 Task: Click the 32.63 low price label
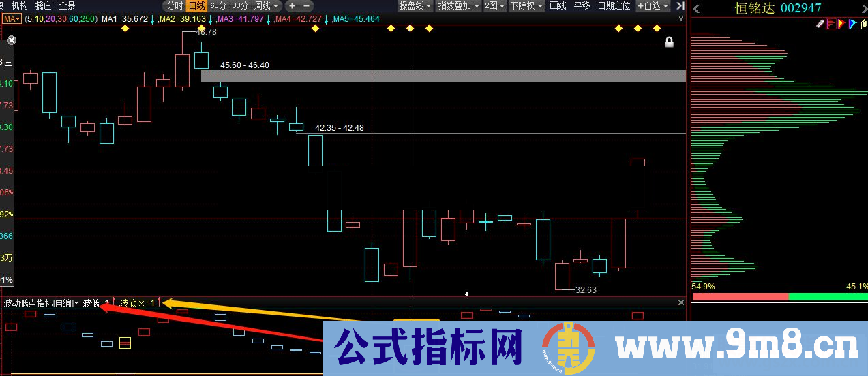(586, 290)
